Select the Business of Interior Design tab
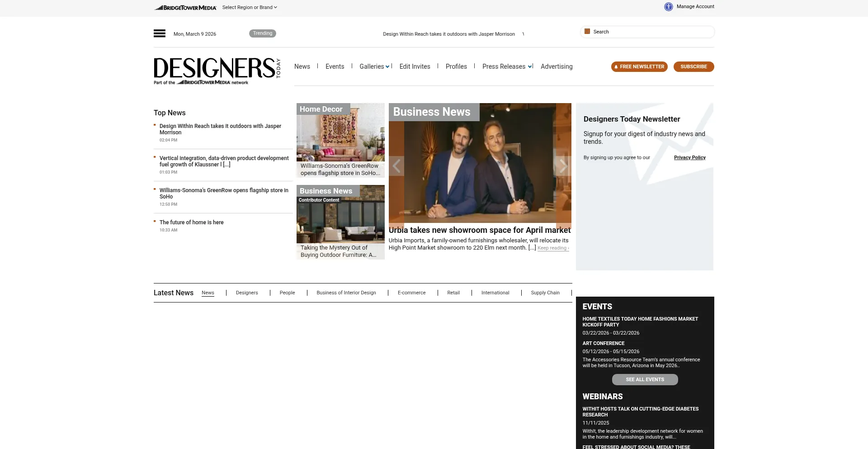The image size is (868, 449). (346, 293)
